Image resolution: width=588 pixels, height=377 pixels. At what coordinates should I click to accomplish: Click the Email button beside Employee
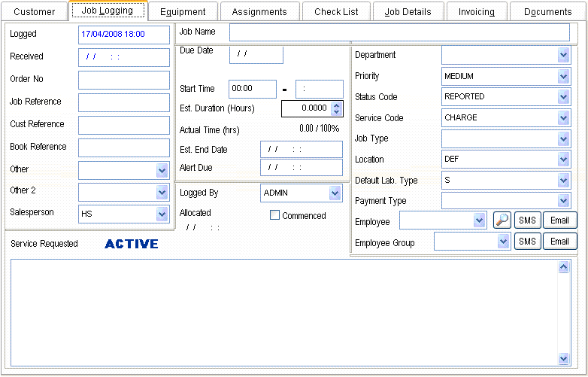pos(559,220)
